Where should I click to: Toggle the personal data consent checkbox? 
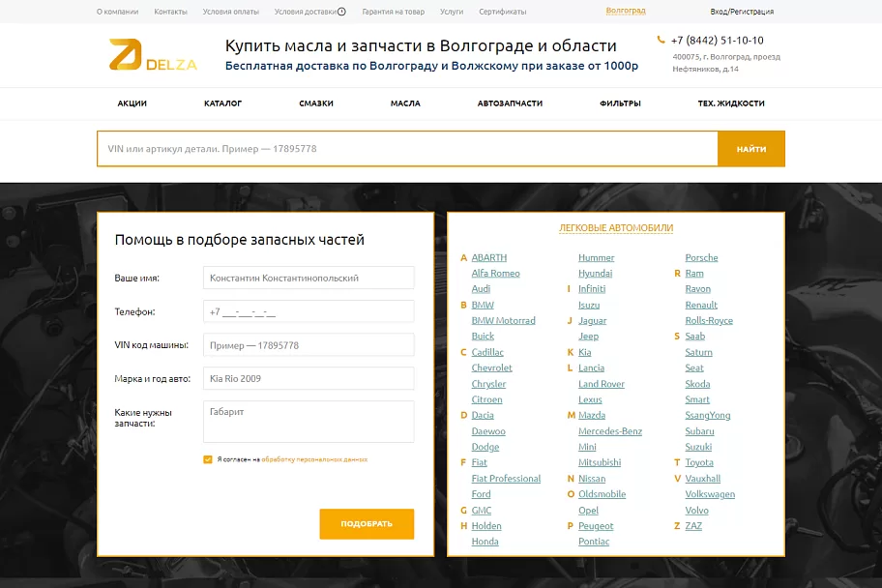(x=208, y=459)
